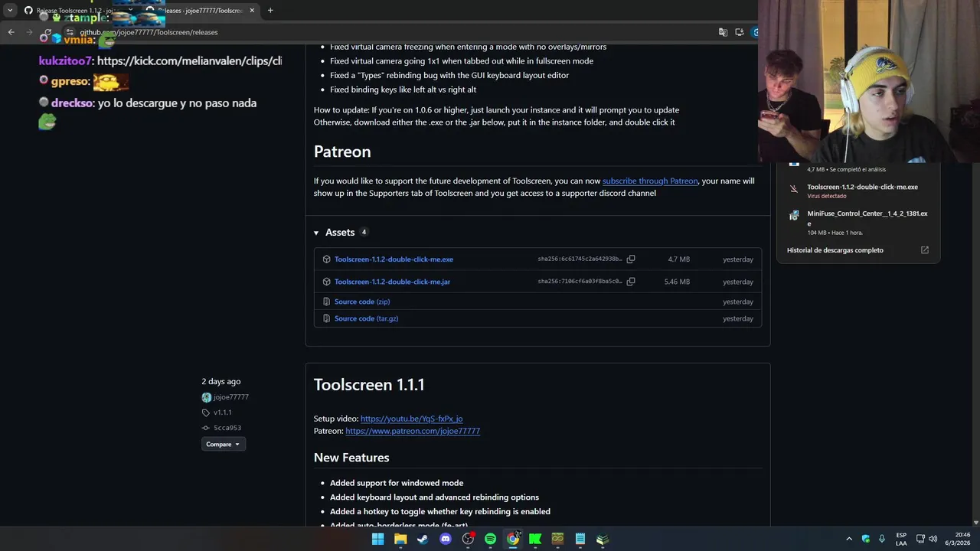Open a new browser tab
The image size is (980, 551).
[270, 11]
